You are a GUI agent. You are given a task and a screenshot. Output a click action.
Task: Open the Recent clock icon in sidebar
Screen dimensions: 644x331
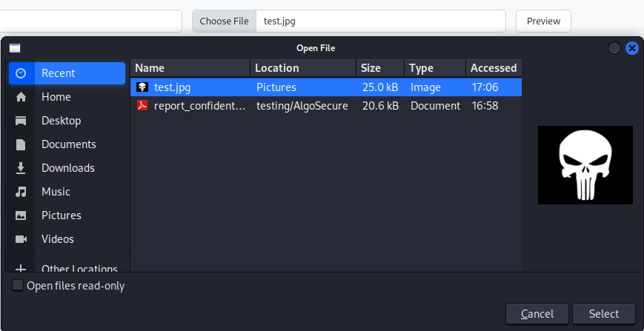pos(21,73)
